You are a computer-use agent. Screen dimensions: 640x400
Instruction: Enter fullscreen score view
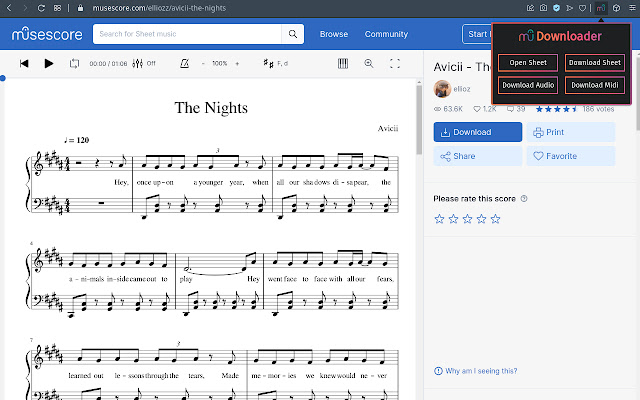[x=395, y=64]
